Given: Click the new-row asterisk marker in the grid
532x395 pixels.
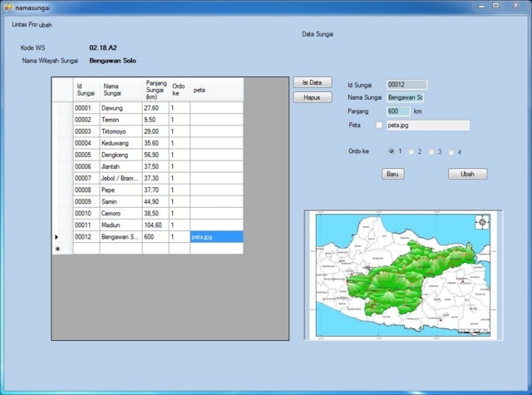Looking at the screenshot, I should click(57, 249).
